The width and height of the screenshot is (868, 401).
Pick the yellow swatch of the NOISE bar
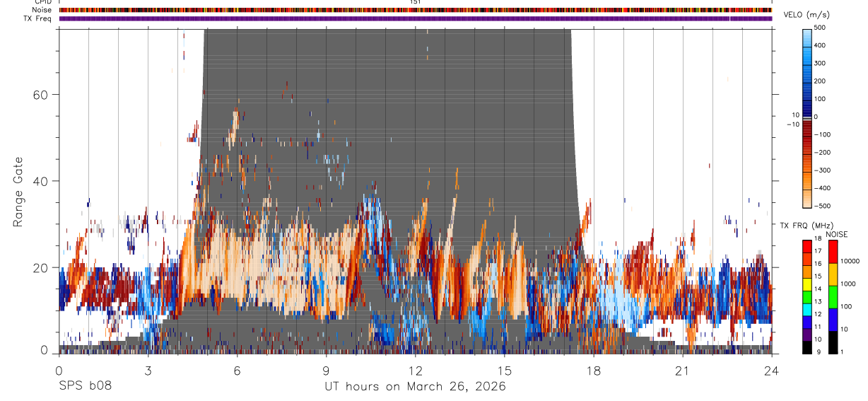[x=833, y=274]
